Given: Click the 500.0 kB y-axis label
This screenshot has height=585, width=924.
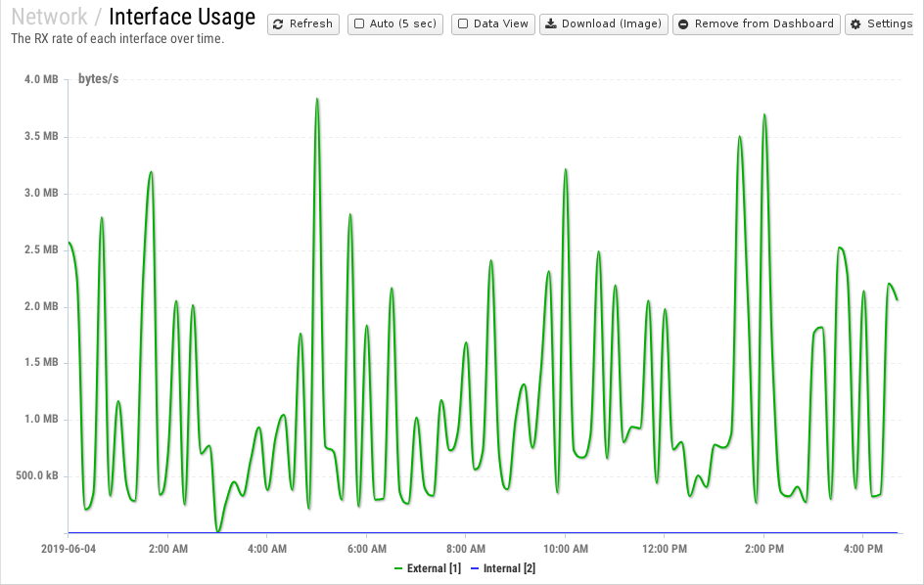Looking at the screenshot, I should (x=36, y=475).
